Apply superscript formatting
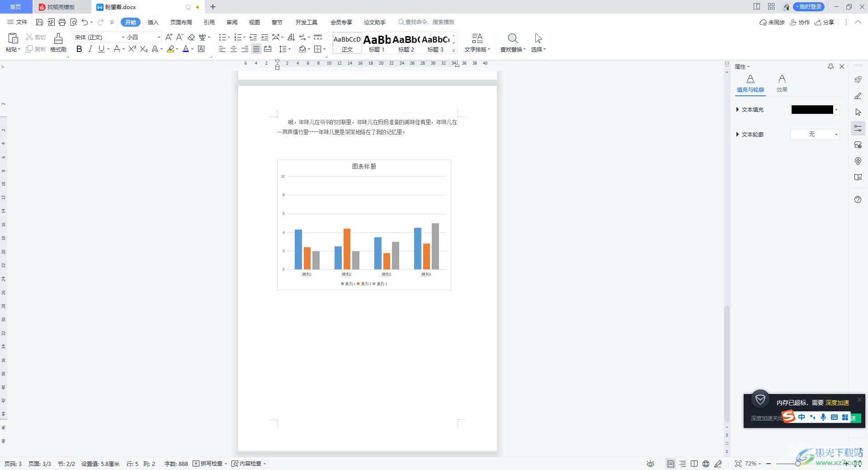 [x=132, y=49]
